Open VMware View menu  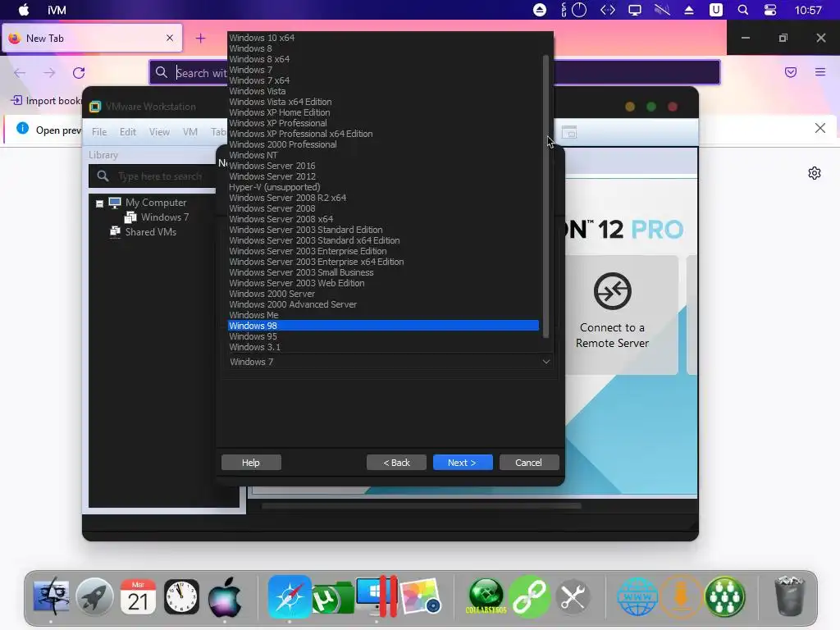point(159,132)
